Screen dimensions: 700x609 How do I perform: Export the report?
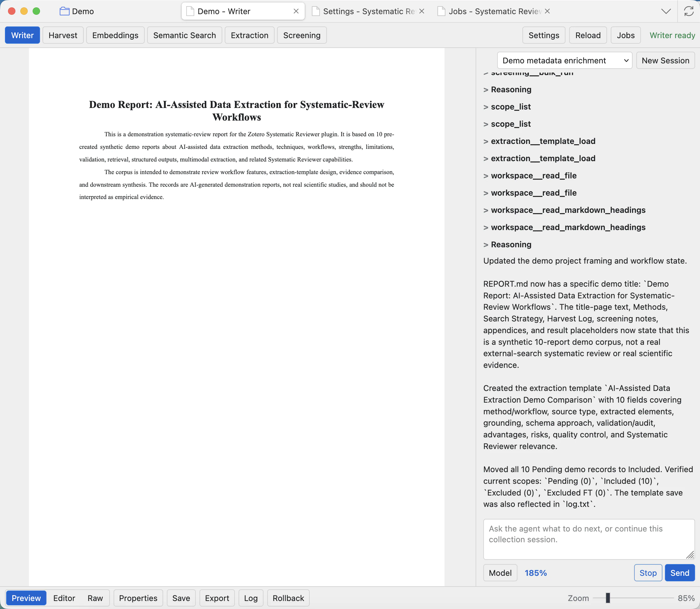pyautogui.click(x=217, y=598)
